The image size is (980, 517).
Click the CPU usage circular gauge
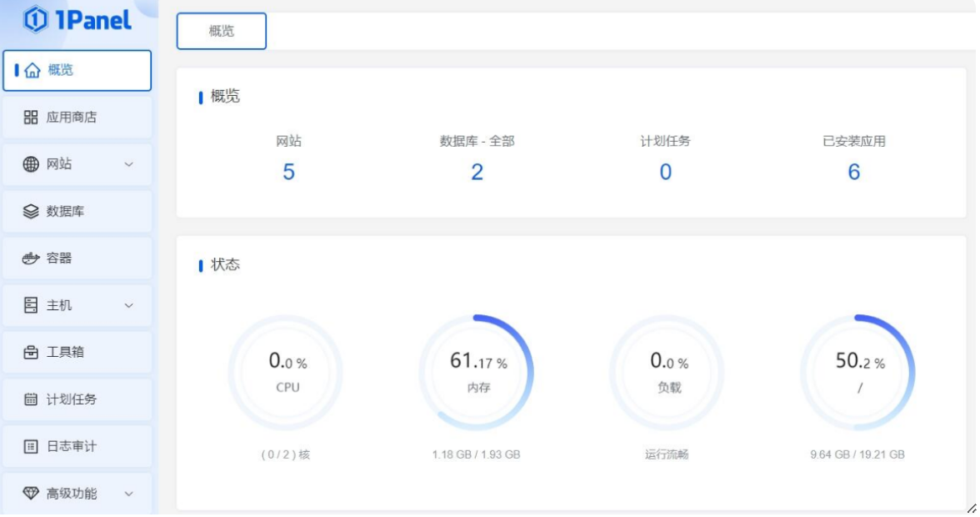coord(287,372)
